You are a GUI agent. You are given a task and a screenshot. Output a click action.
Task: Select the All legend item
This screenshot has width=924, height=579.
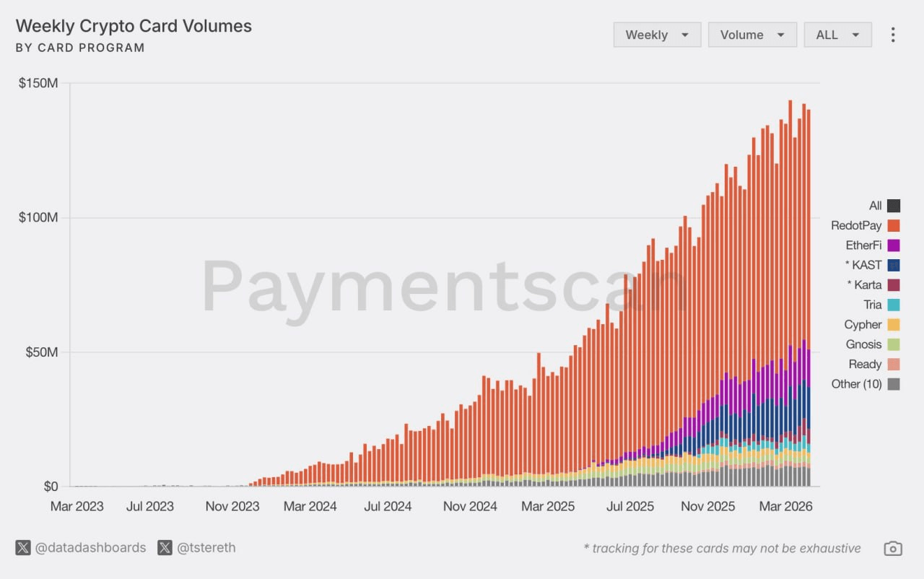point(875,206)
